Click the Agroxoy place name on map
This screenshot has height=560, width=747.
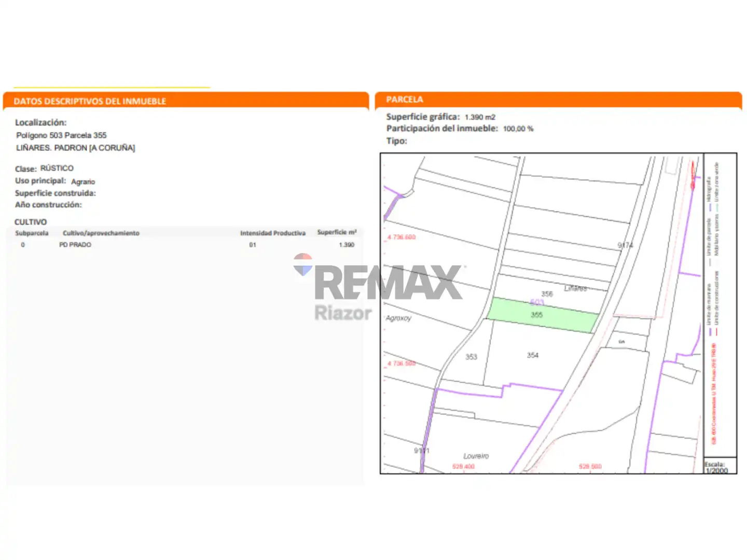click(x=398, y=318)
